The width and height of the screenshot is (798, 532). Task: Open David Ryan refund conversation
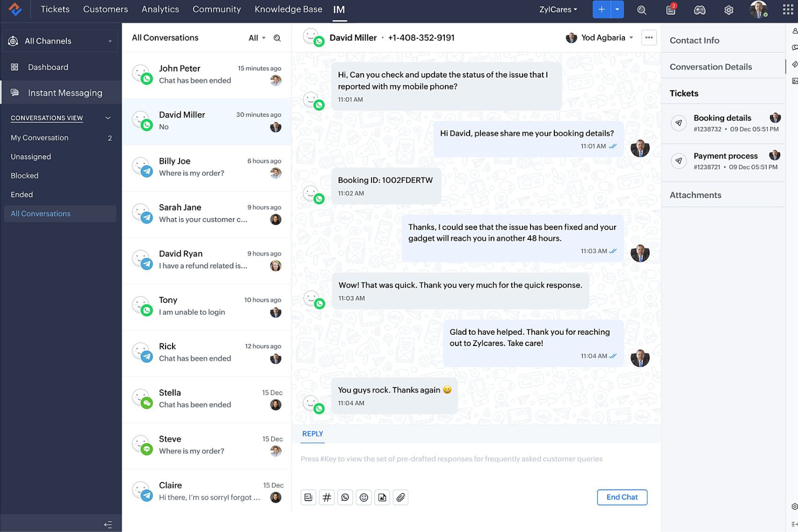(x=207, y=260)
